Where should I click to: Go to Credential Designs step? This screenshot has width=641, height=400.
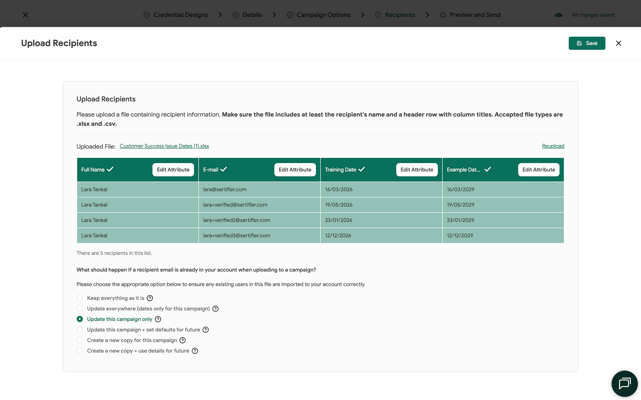[x=176, y=15]
